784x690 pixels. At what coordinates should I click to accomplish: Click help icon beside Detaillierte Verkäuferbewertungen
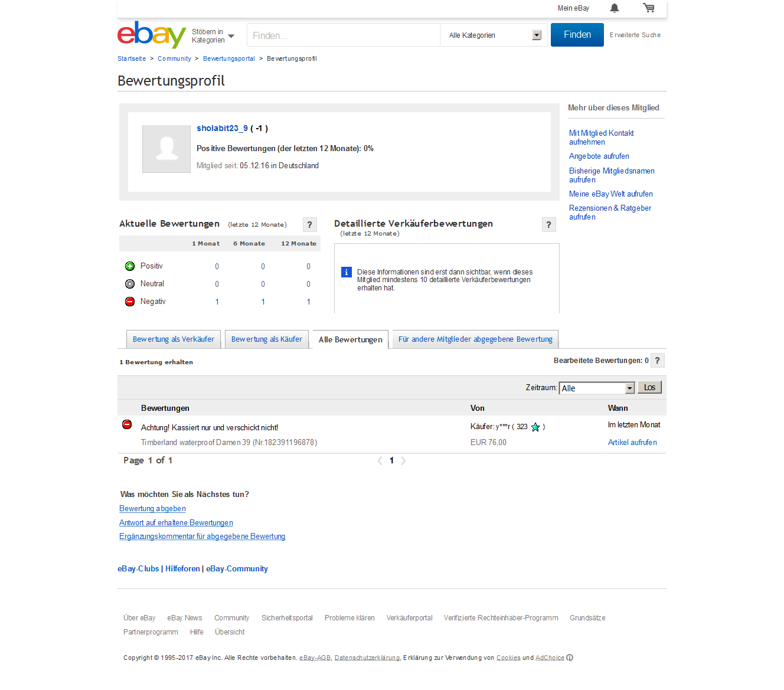click(548, 224)
